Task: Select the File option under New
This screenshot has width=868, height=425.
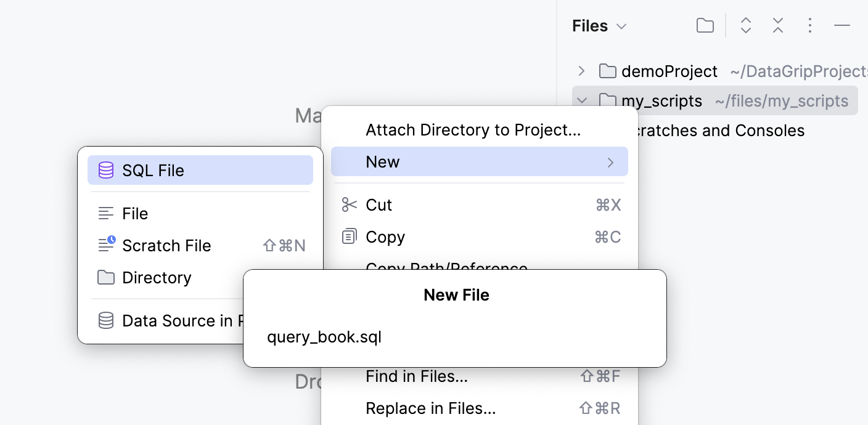Action: coord(135,213)
